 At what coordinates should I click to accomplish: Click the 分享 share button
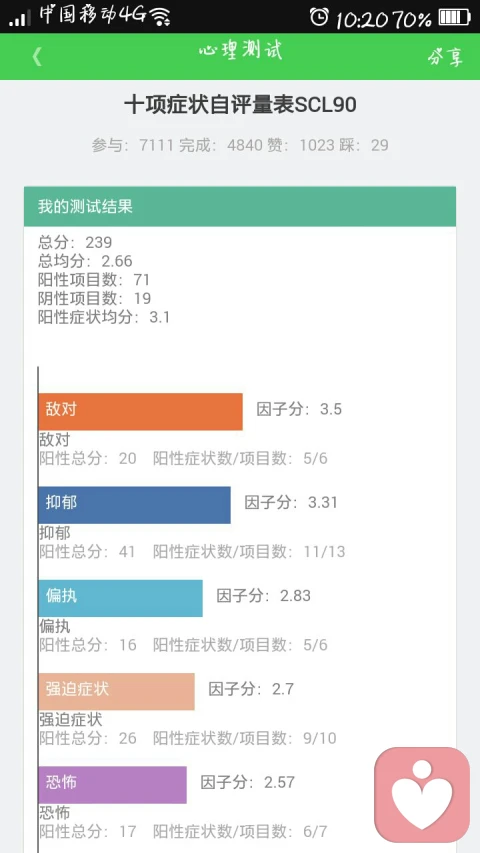pyautogui.click(x=445, y=57)
